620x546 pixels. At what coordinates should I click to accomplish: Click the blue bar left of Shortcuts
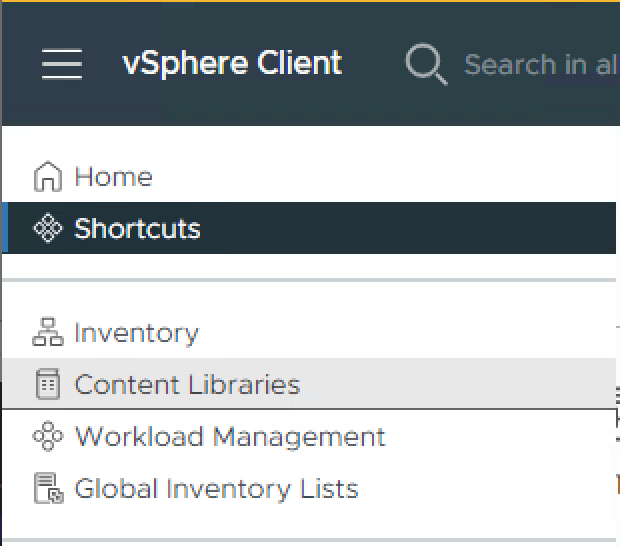pos(4,229)
